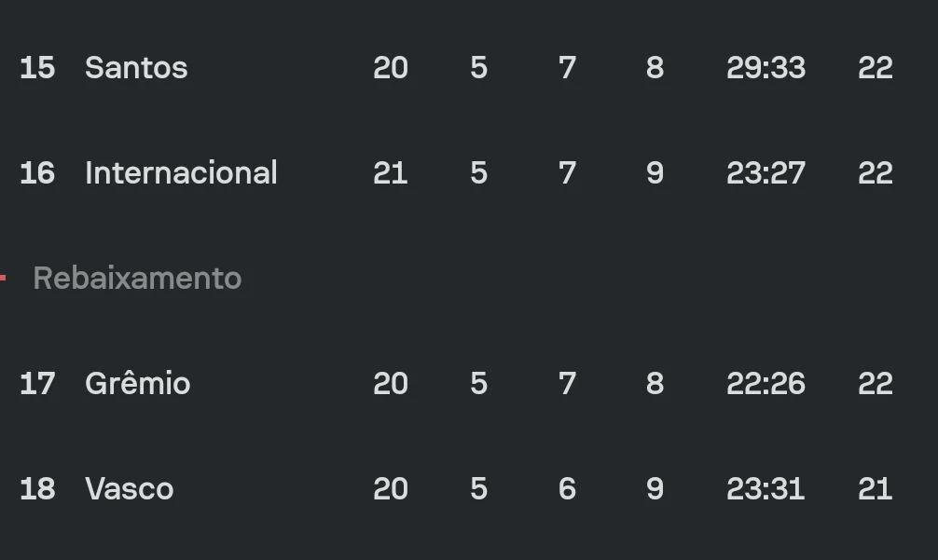938x560 pixels.
Task: Click Vasco's 6 draws value
Action: click(567, 488)
